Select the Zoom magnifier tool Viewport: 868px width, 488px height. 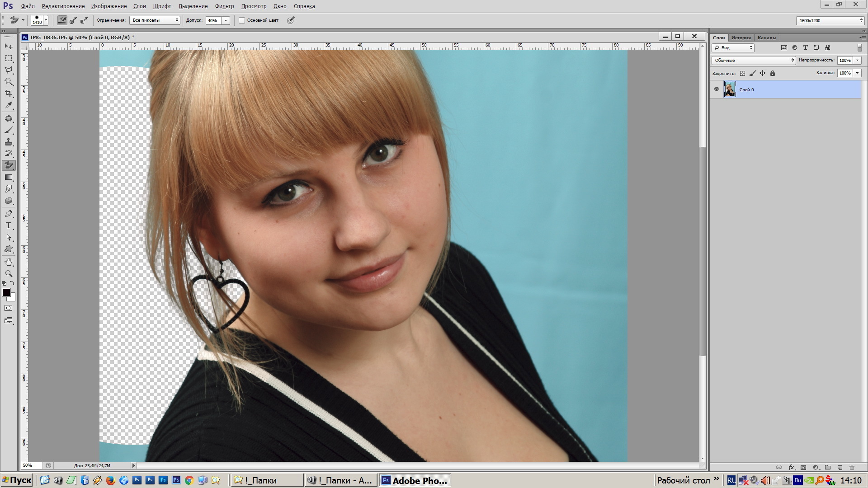pos(9,273)
